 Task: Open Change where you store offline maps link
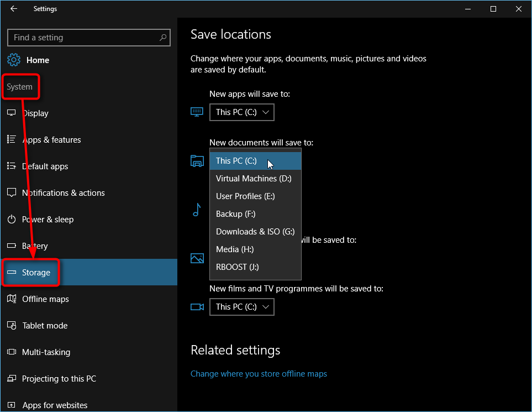259,374
